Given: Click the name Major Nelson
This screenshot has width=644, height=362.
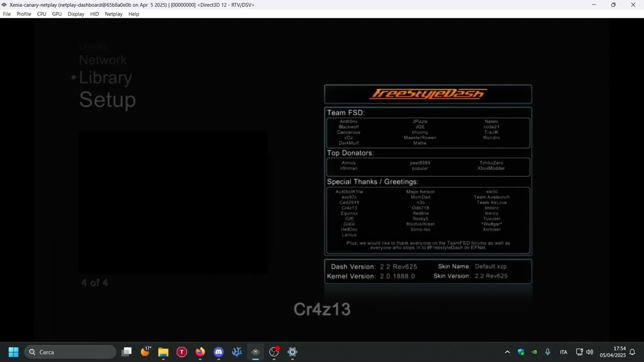Looking at the screenshot, I should pos(420,192).
